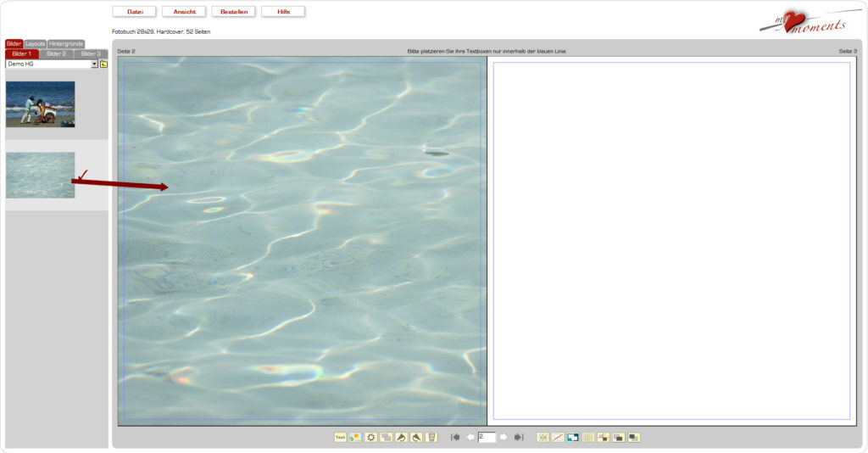Switch to the Layouts tab
This screenshot has height=453, width=868.
[35, 44]
